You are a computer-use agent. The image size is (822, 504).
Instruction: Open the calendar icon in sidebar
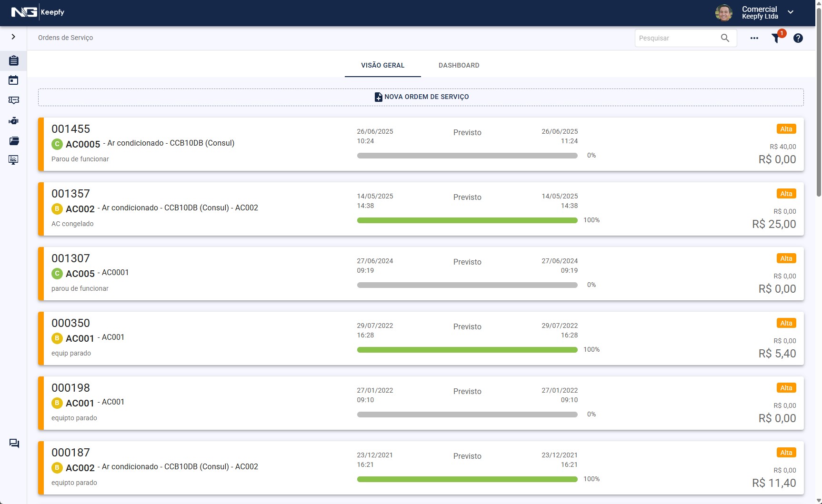[x=13, y=80]
